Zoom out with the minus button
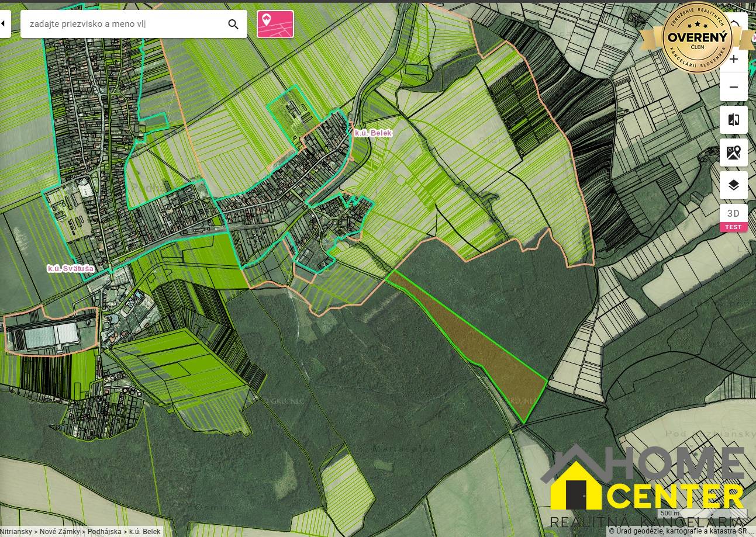This screenshot has height=537, width=756. point(734,87)
